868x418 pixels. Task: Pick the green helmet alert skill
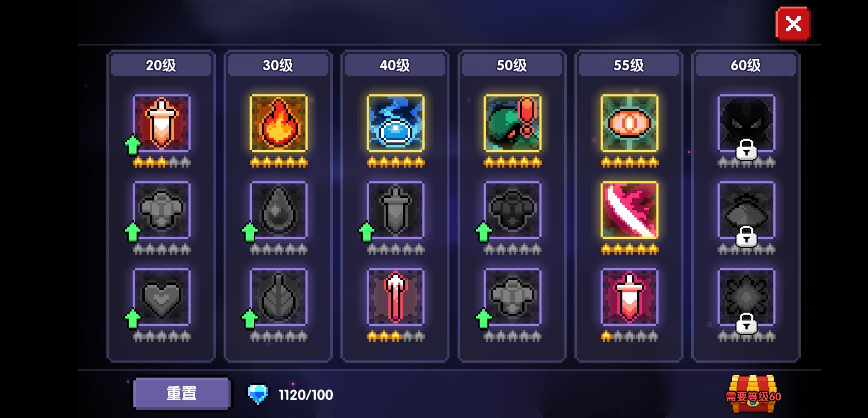[512, 123]
